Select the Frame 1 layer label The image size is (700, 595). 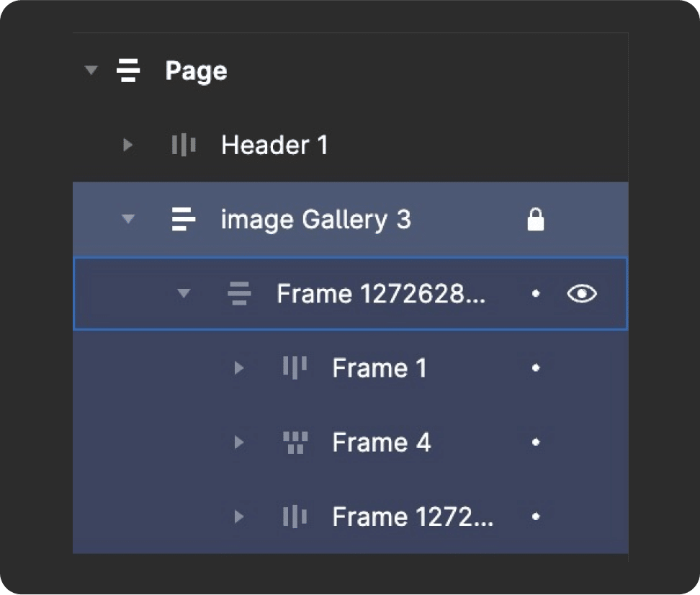pyautogui.click(x=379, y=368)
